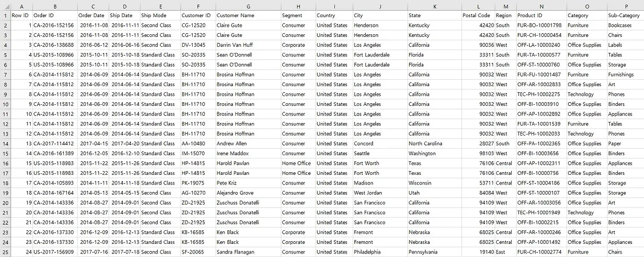This screenshot has width=644, height=257.
Task: Select the city cell West Jordan
Action: tap(380, 192)
